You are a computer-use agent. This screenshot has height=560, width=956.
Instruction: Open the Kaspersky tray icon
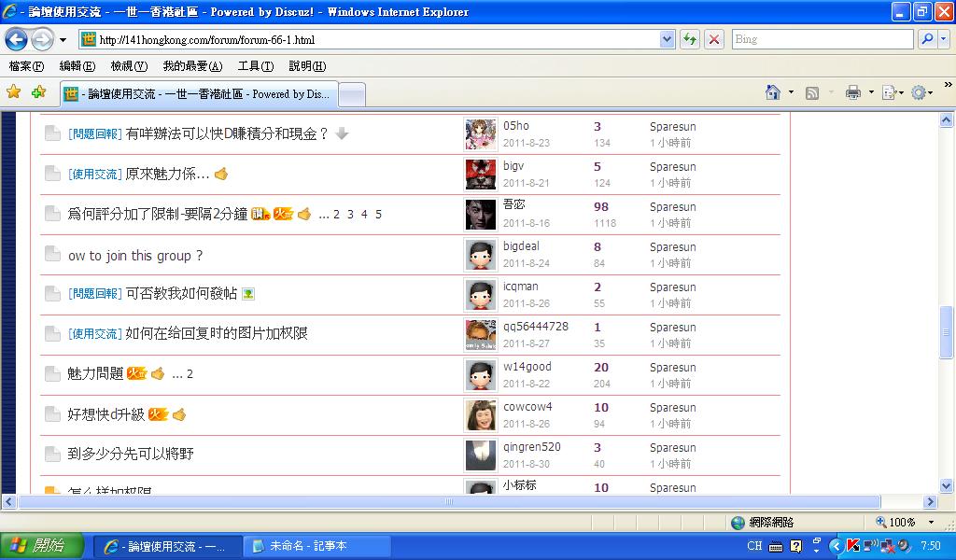852,546
